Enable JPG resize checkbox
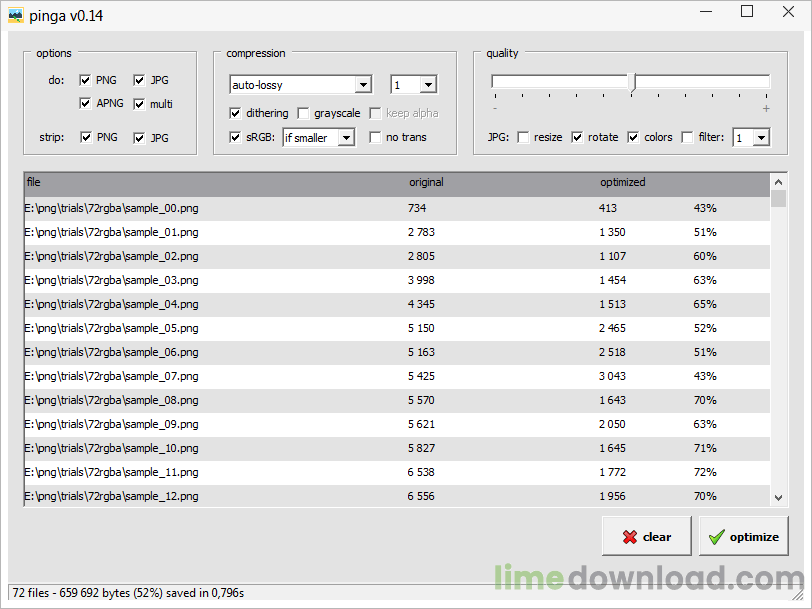The image size is (812, 609). tap(523, 137)
